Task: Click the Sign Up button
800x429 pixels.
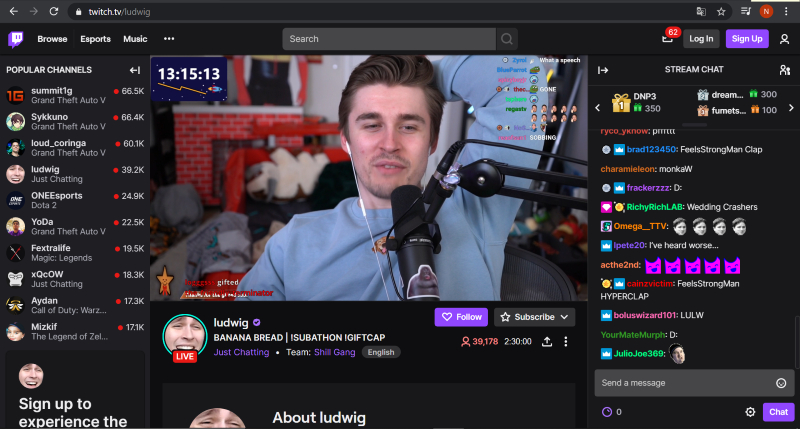Action: pos(747,39)
